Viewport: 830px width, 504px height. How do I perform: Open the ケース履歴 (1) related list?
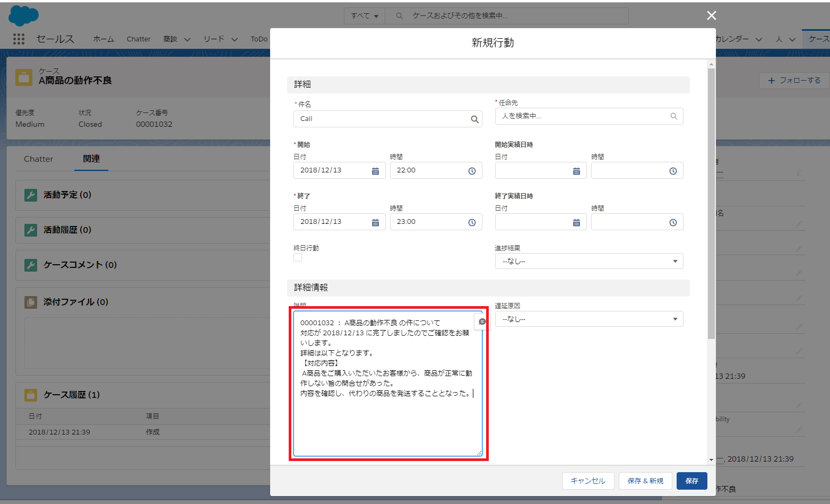click(72, 395)
